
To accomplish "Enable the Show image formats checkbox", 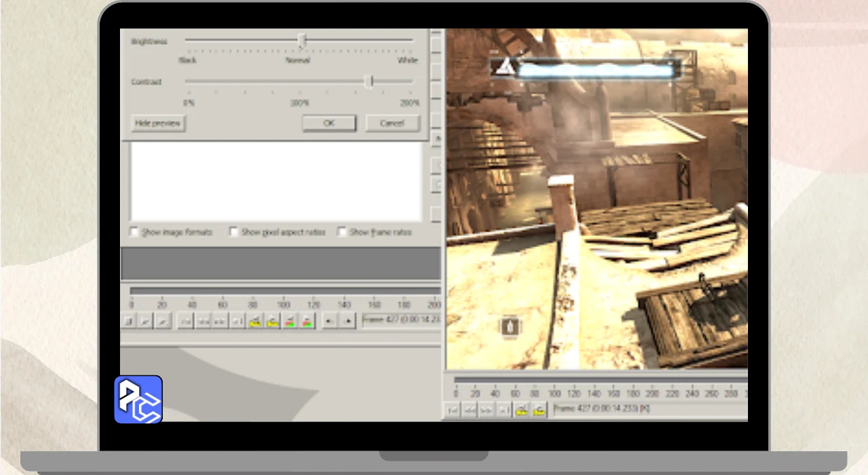I will 134,232.
